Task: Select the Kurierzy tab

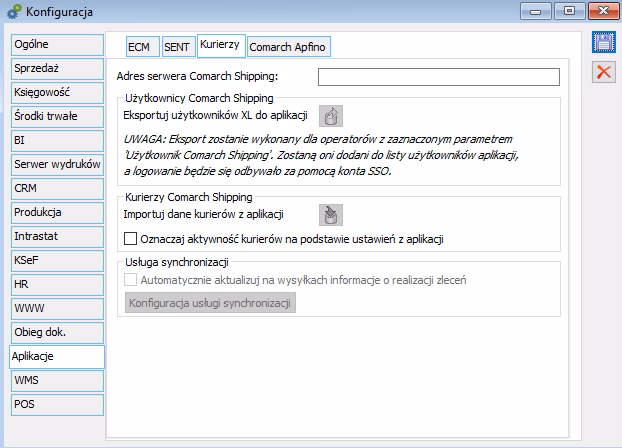Action: [221, 46]
